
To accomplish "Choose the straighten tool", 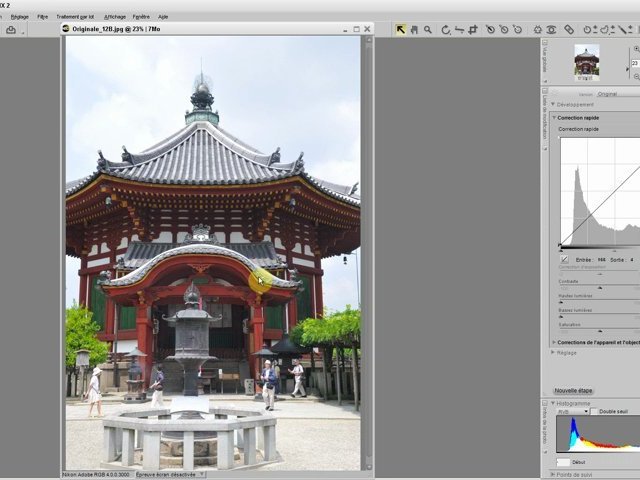I will 459,30.
